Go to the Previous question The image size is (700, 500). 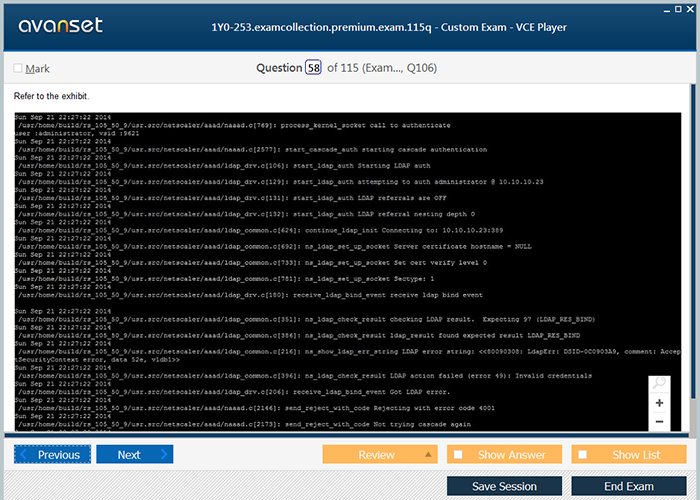click(52, 455)
